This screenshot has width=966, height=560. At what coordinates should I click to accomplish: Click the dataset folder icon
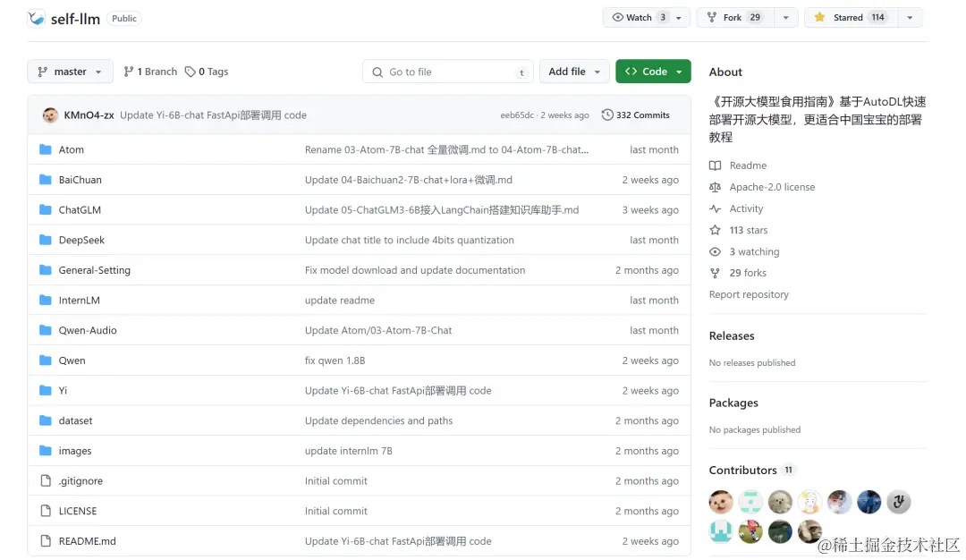click(45, 420)
